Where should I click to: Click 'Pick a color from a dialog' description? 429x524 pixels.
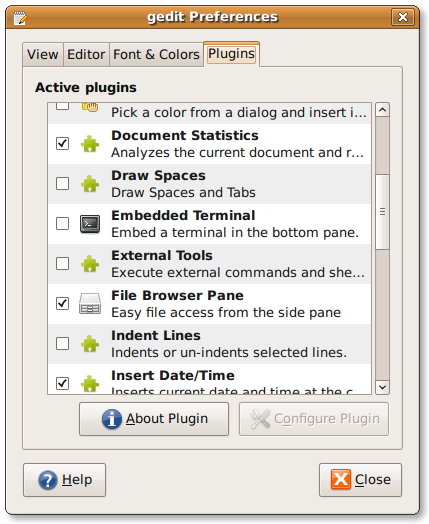point(239,113)
